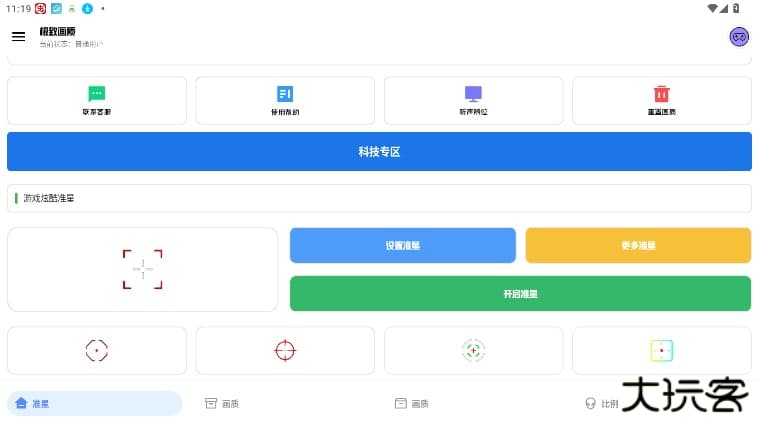Open the hamburger navigation menu

[x=18, y=36]
